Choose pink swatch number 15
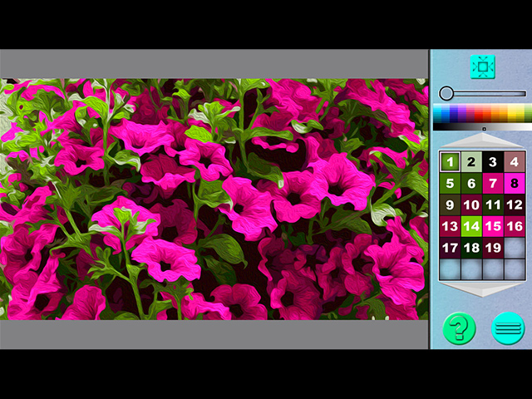The height and width of the screenshot is (399, 532). [x=493, y=226]
